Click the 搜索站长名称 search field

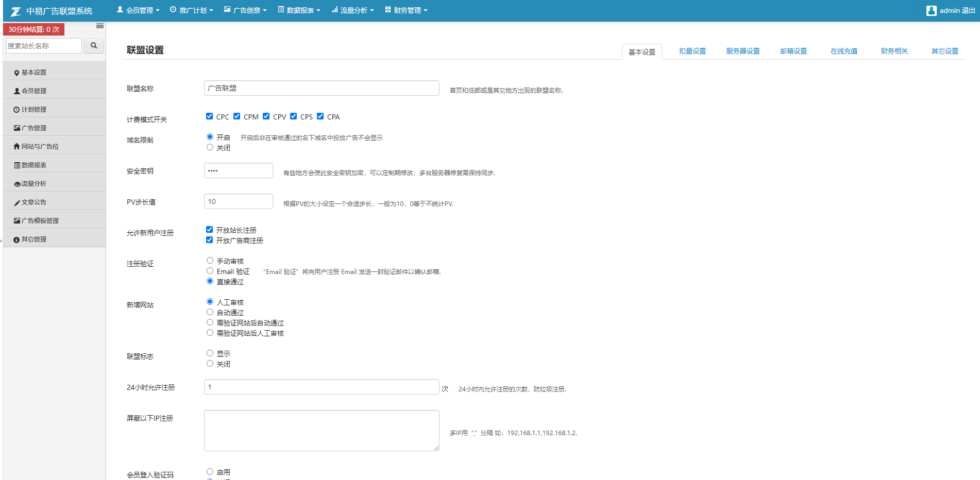44,46
